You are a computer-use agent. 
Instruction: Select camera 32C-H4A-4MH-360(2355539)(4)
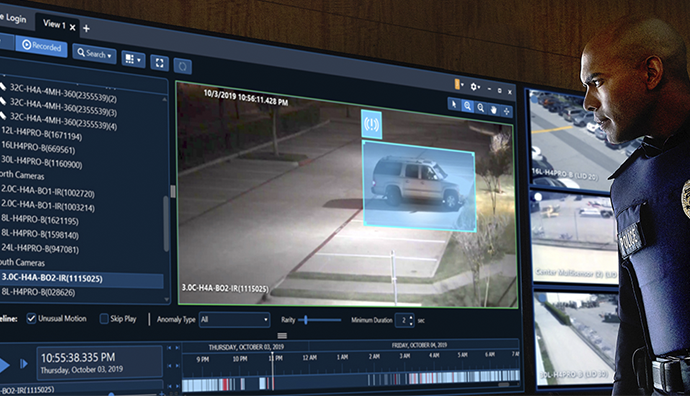tap(63, 121)
